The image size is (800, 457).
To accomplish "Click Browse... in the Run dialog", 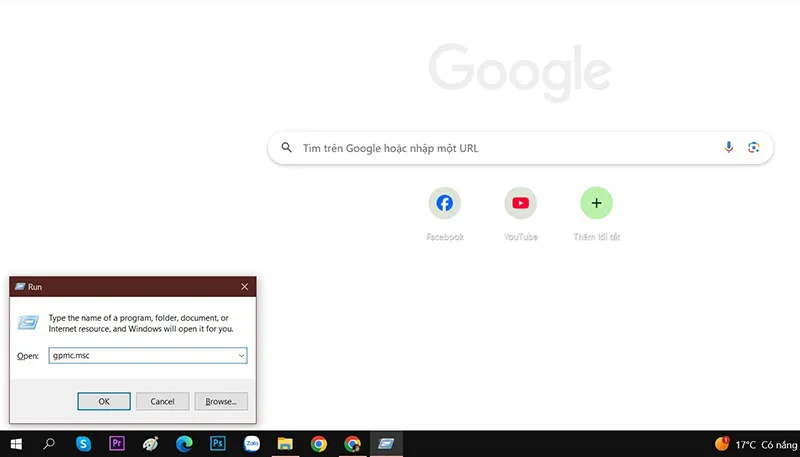I will (x=221, y=401).
